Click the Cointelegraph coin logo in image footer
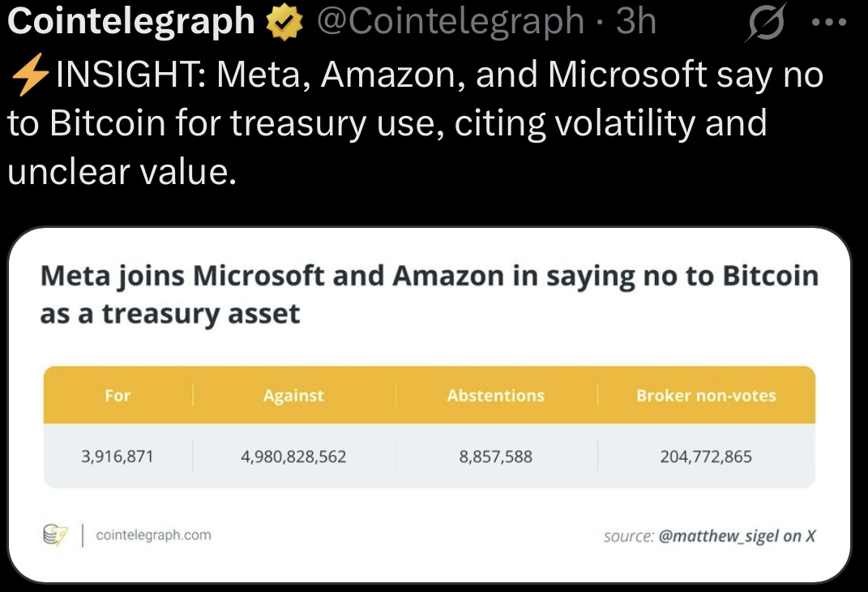Screen dimensions: 868x592 point(55,535)
